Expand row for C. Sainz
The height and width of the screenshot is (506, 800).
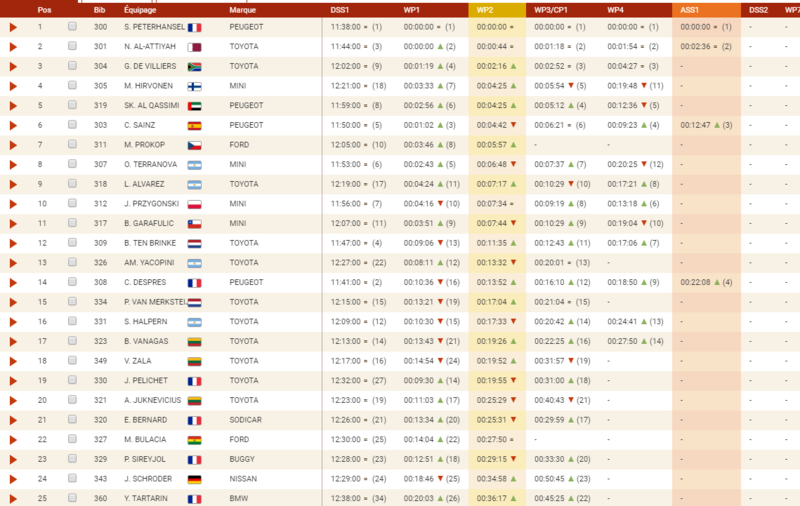[x=13, y=125]
